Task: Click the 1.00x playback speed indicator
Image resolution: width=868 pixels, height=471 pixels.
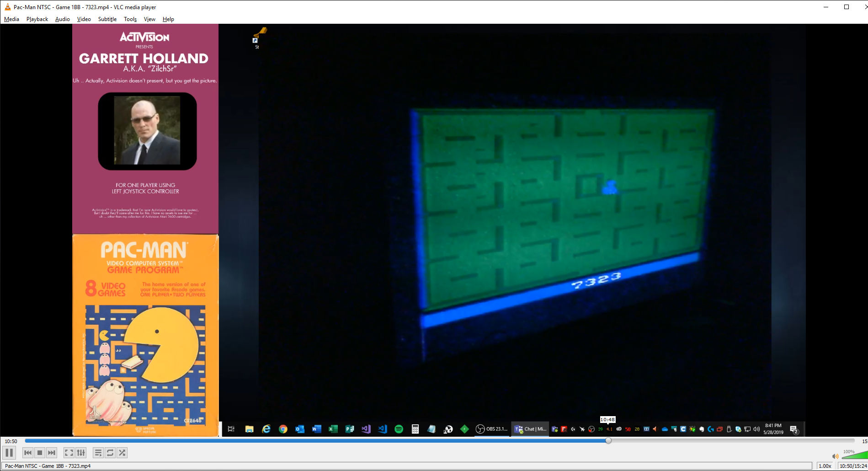Action: coord(825,466)
